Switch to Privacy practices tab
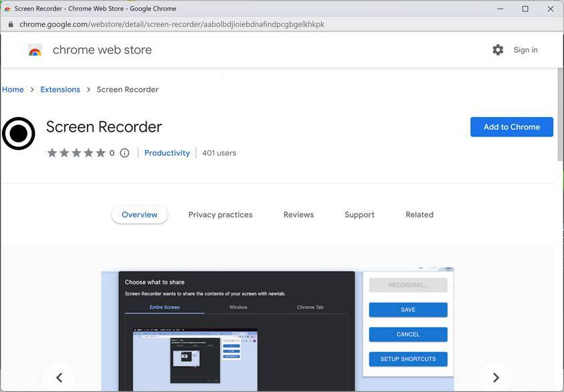The width and height of the screenshot is (564, 392). 221,215
